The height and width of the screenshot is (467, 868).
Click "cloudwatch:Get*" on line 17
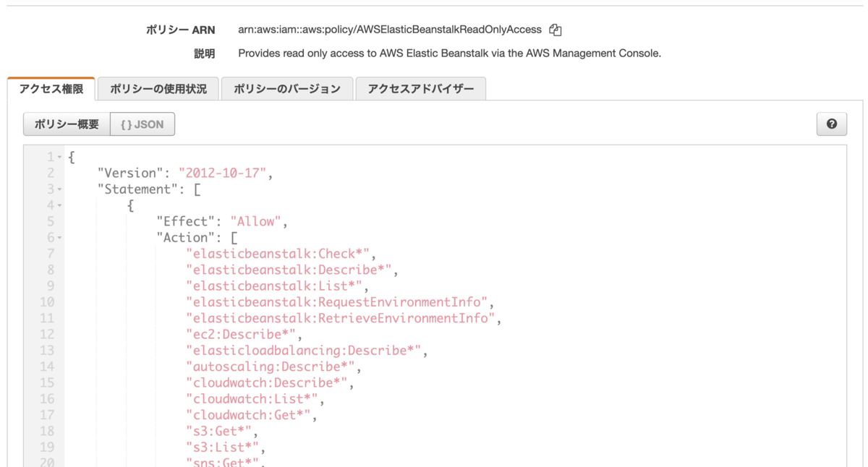click(249, 415)
